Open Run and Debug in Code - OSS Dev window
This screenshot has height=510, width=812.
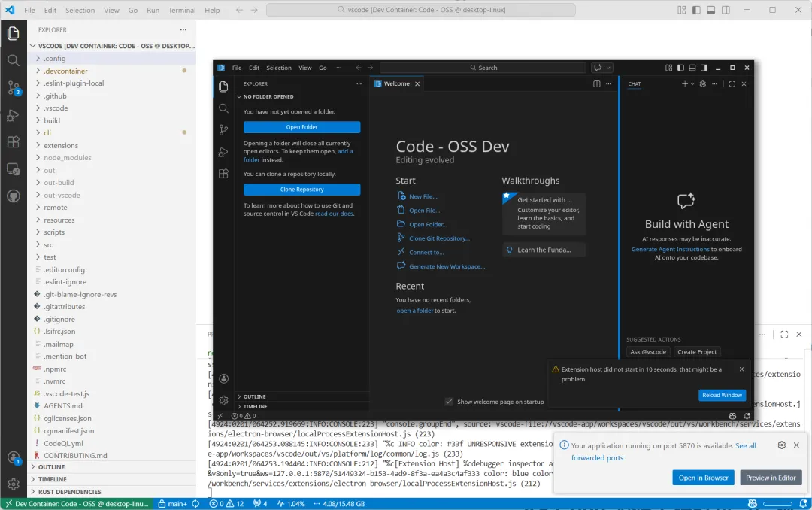point(224,152)
